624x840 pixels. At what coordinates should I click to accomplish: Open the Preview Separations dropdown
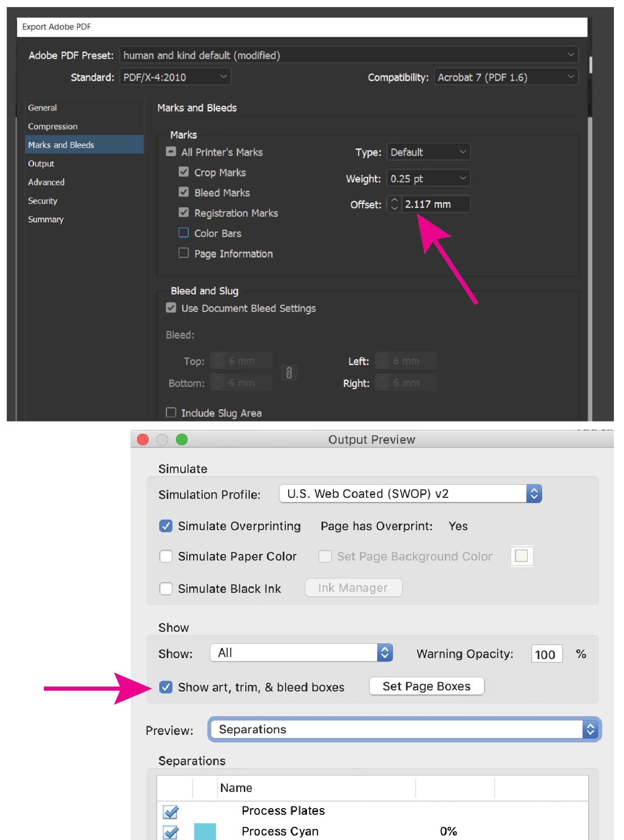(405, 729)
